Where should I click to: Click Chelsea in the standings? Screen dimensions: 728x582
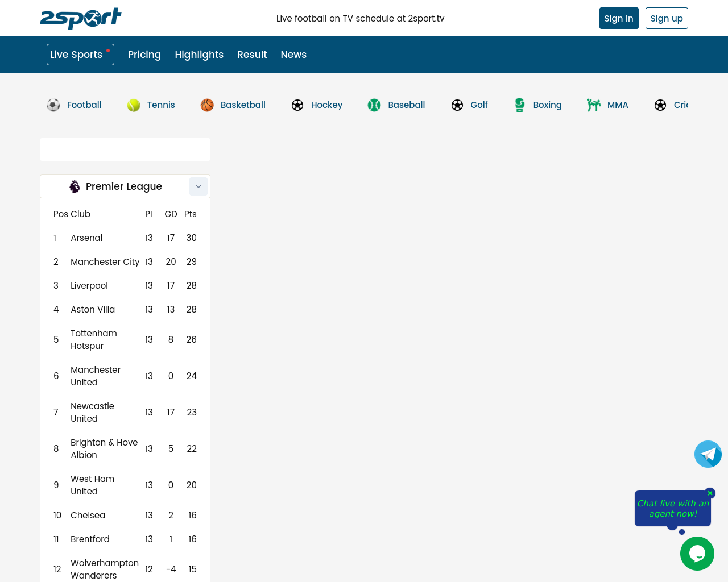88,516
